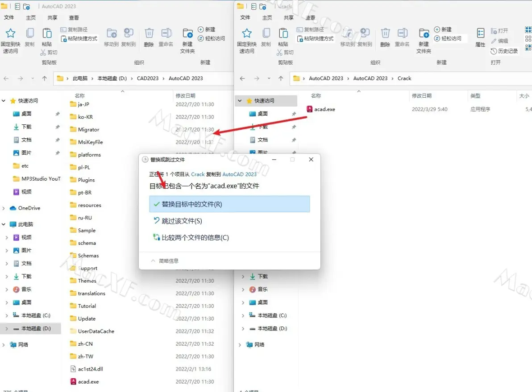Click 固定到快速访问 pin icon in AutoCAD 2023 window
Screen dimensions: 532x392
[11, 33]
